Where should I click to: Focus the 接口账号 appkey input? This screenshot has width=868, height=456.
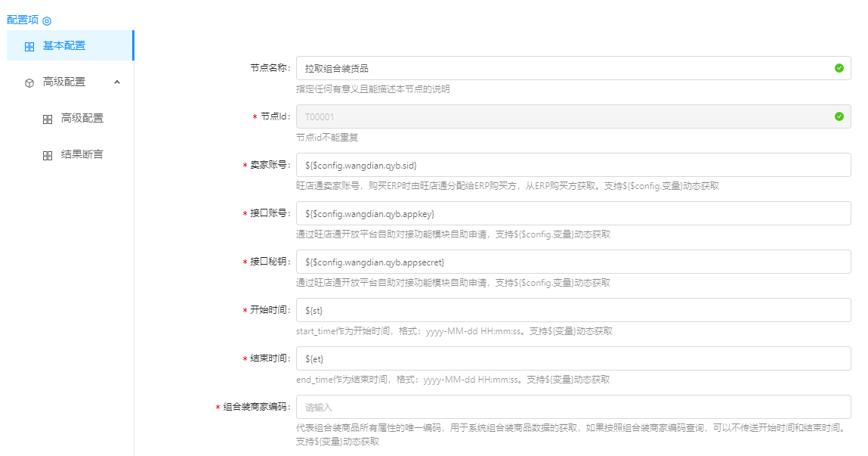point(573,213)
